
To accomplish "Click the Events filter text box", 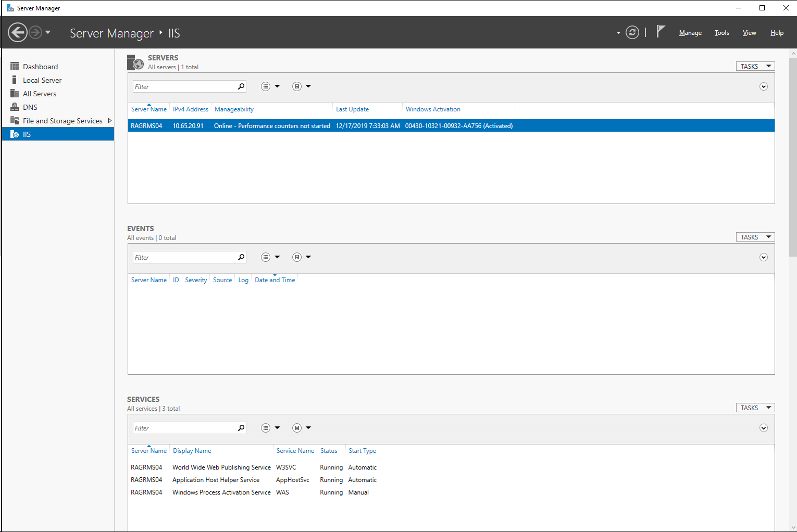I will [184, 257].
